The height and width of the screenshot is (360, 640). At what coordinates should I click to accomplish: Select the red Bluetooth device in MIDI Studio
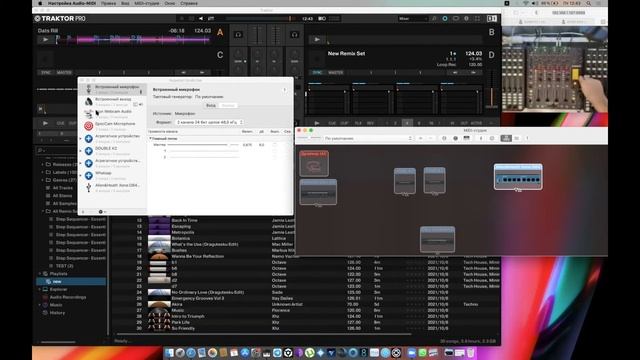click(x=314, y=163)
